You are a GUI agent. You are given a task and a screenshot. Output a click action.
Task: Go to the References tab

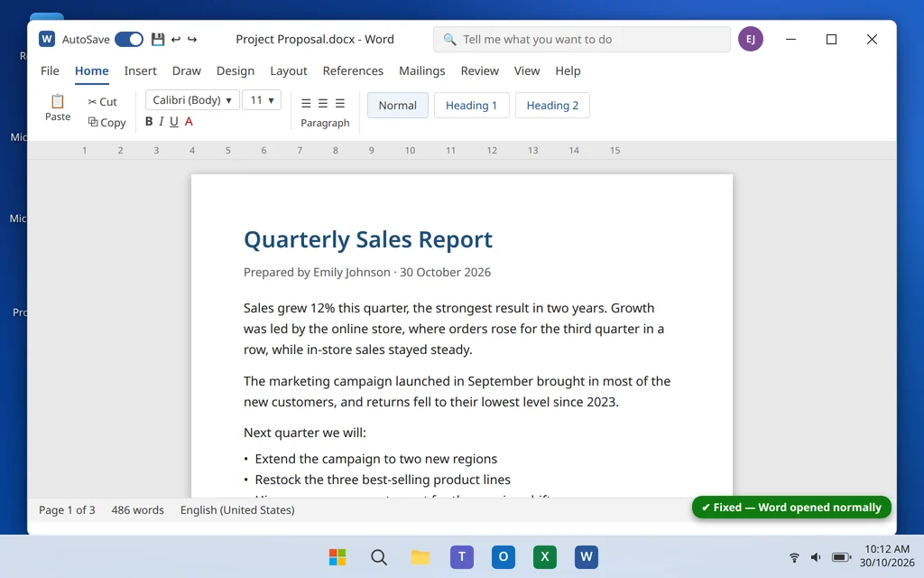click(x=353, y=70)
